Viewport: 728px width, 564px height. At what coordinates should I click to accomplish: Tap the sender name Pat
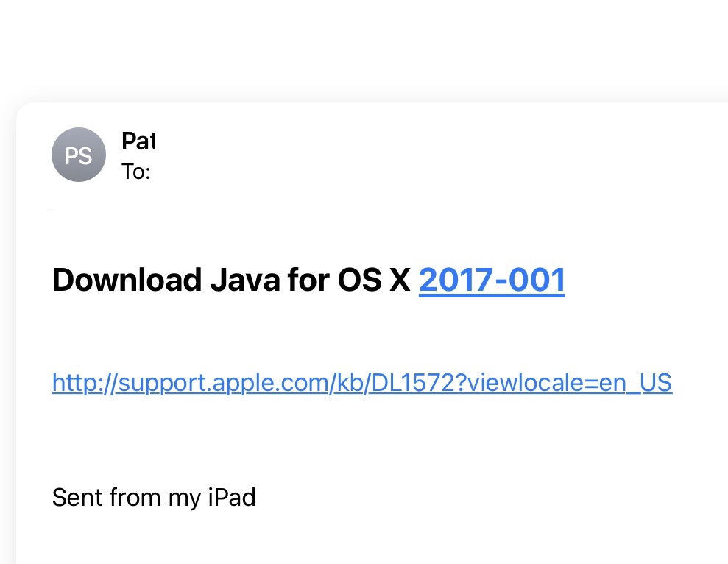tap(138, 141)
